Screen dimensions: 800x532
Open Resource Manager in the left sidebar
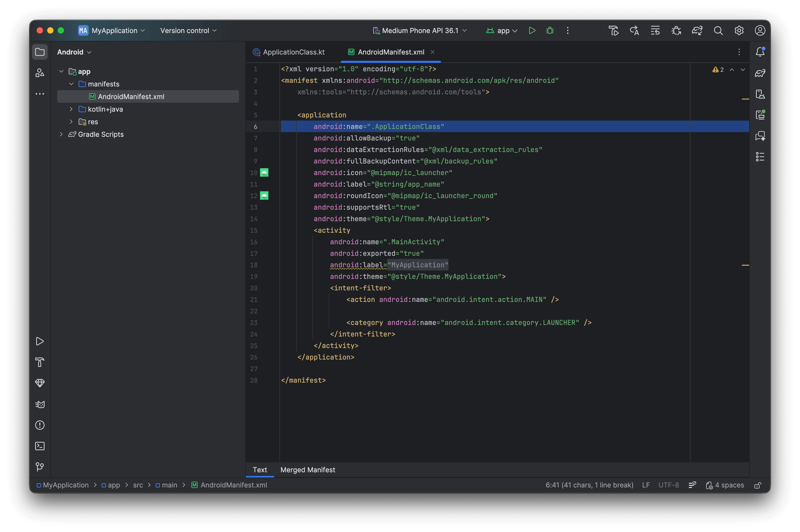40,73
